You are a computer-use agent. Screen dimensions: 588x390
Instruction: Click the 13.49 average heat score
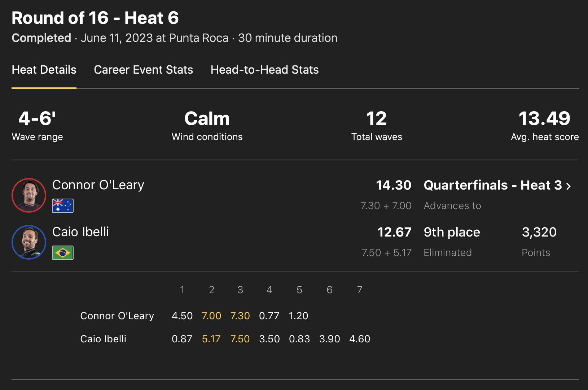pos(544,119)
